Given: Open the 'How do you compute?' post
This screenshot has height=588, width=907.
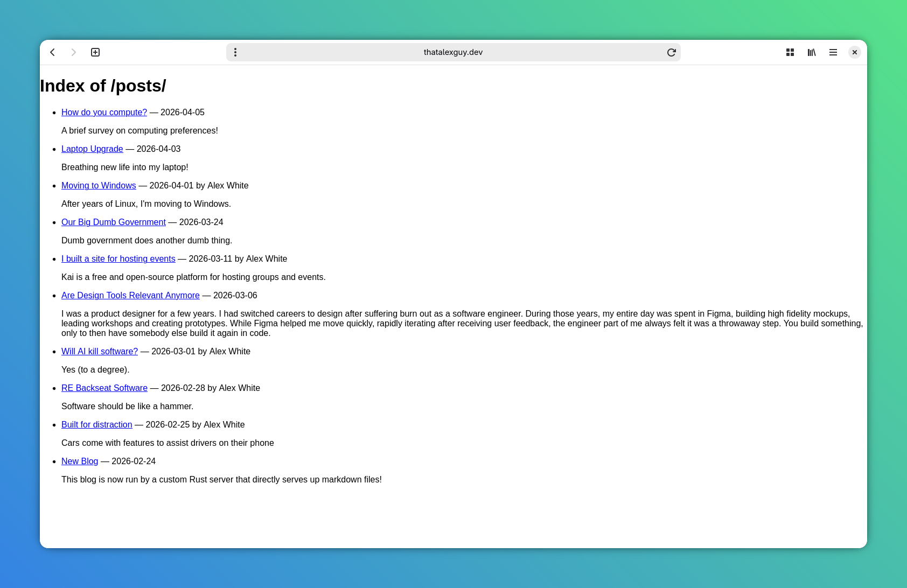Looking at the screenshot, I should click(x=104, y=112).
